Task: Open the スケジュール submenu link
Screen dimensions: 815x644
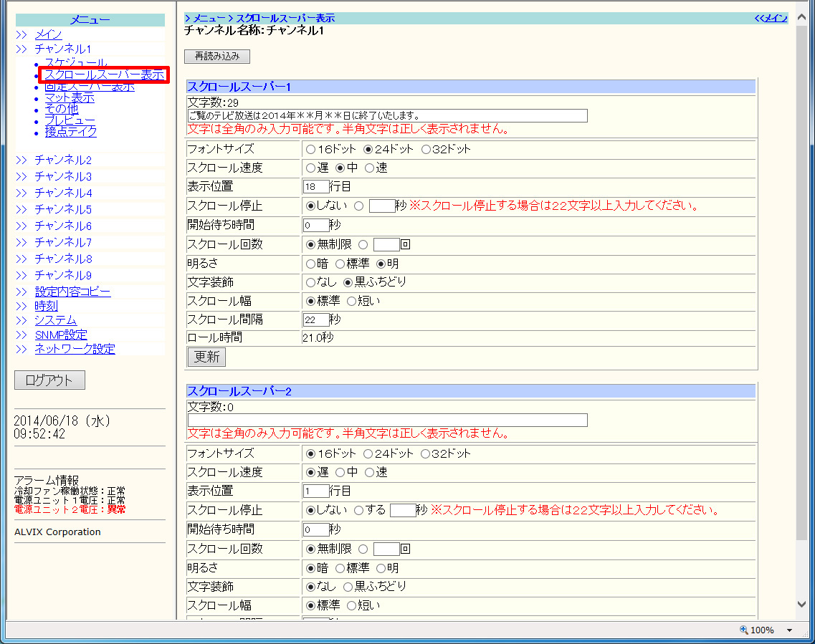Action: [x=76, y=63]
